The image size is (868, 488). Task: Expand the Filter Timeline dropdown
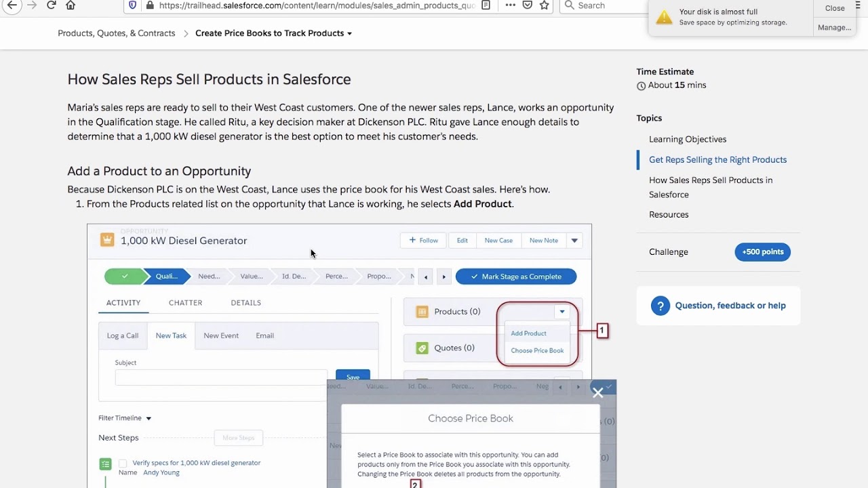[x=125, y=418]
